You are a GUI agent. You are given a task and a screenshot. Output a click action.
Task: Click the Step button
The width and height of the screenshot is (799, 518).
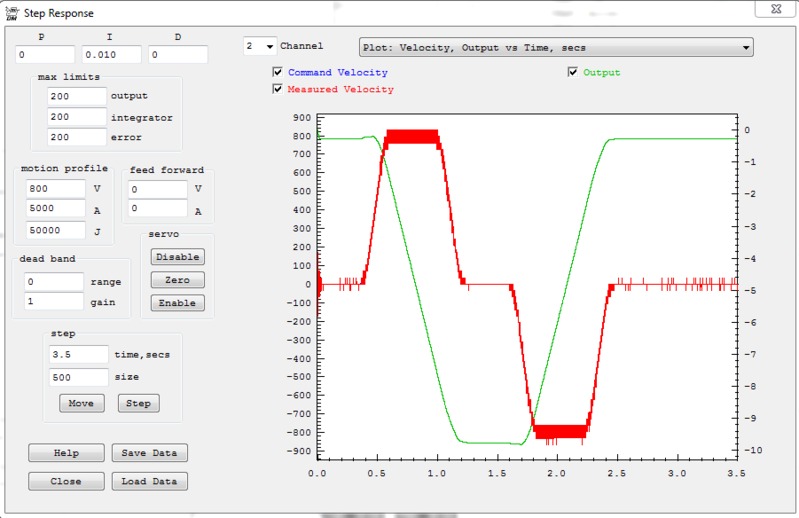pyautogui.click(x=138, y=404)
